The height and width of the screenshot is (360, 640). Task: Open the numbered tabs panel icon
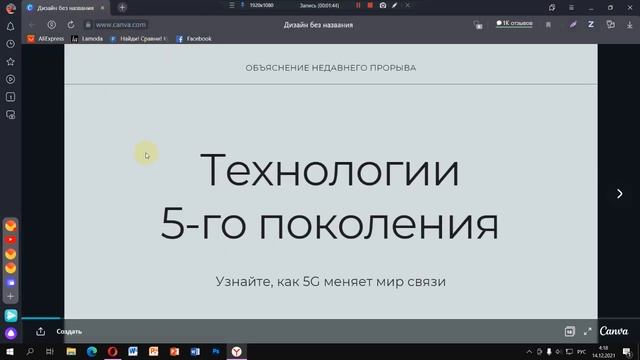tap(11, 97)
